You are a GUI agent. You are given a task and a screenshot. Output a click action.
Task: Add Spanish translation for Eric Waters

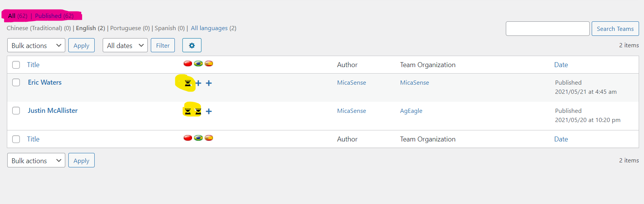point(209,83)
